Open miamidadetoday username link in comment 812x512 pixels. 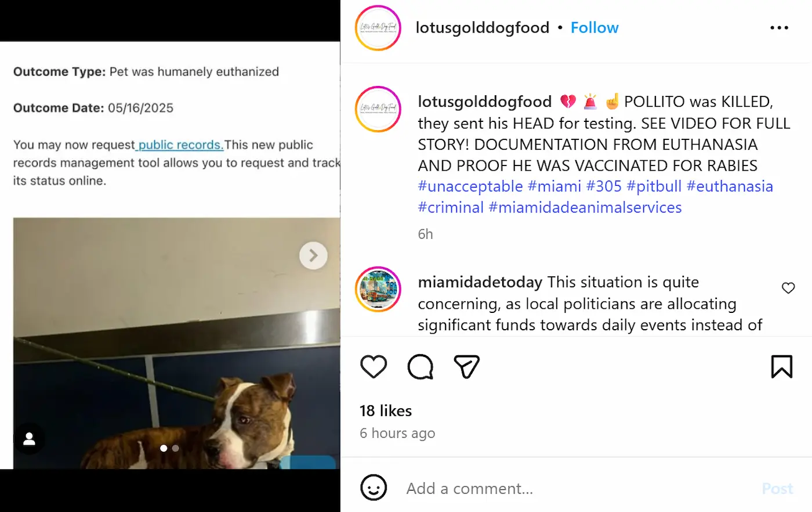[480, 282]
